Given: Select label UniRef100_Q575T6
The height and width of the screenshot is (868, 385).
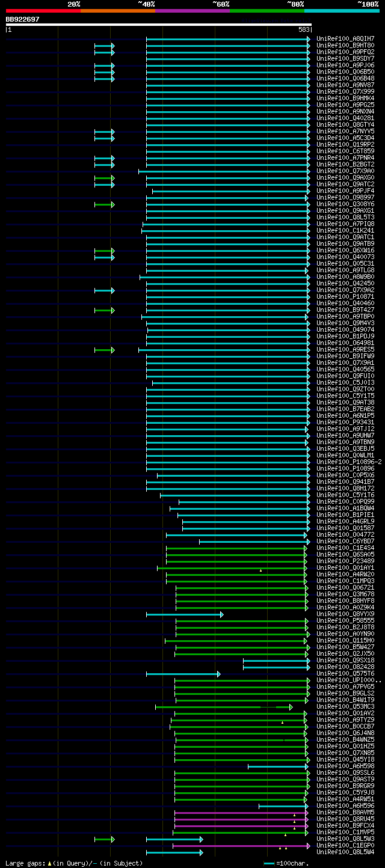Looking at the screenshot, I should (x=345, y=673).
